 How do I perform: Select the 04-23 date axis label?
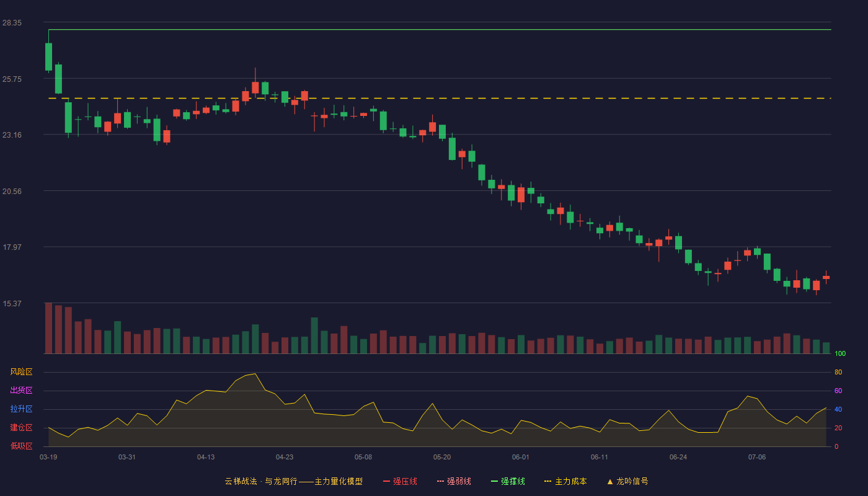285,457
